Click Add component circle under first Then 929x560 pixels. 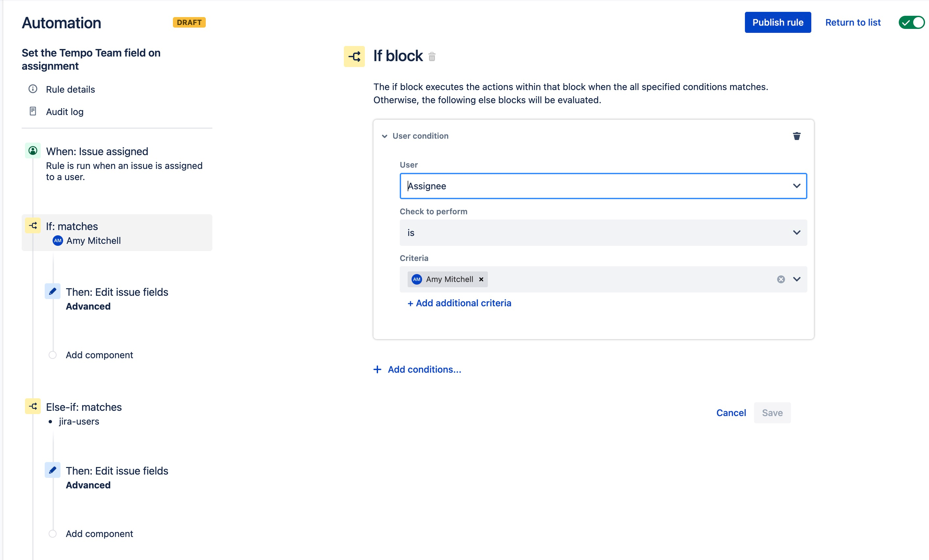[52, 355]
